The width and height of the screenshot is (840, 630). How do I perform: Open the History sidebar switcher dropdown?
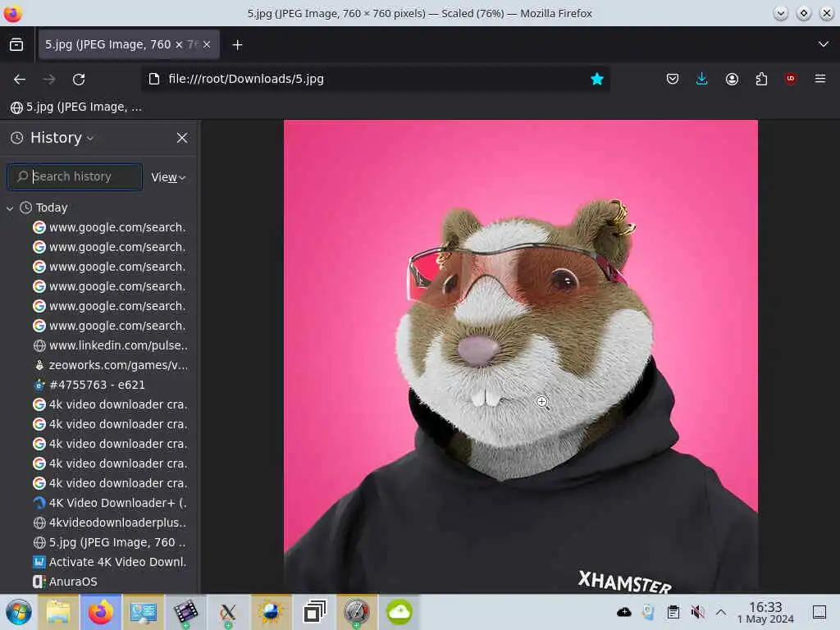pyautogui.click(x=62, y=138)
